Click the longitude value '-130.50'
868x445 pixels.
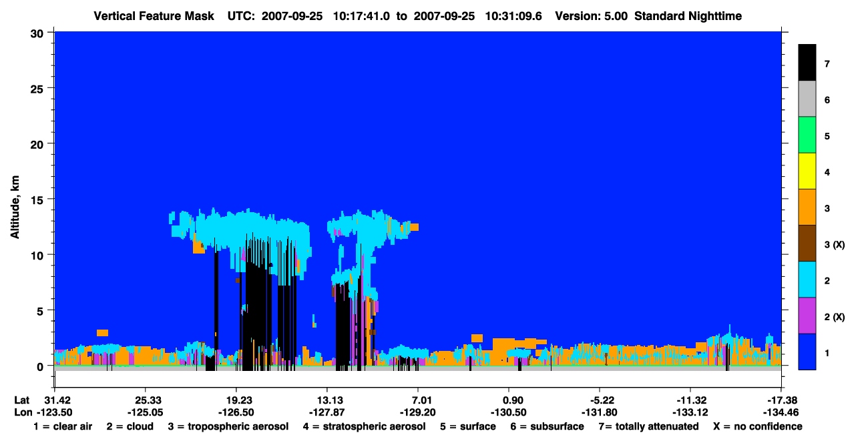(x=509, y=412)
